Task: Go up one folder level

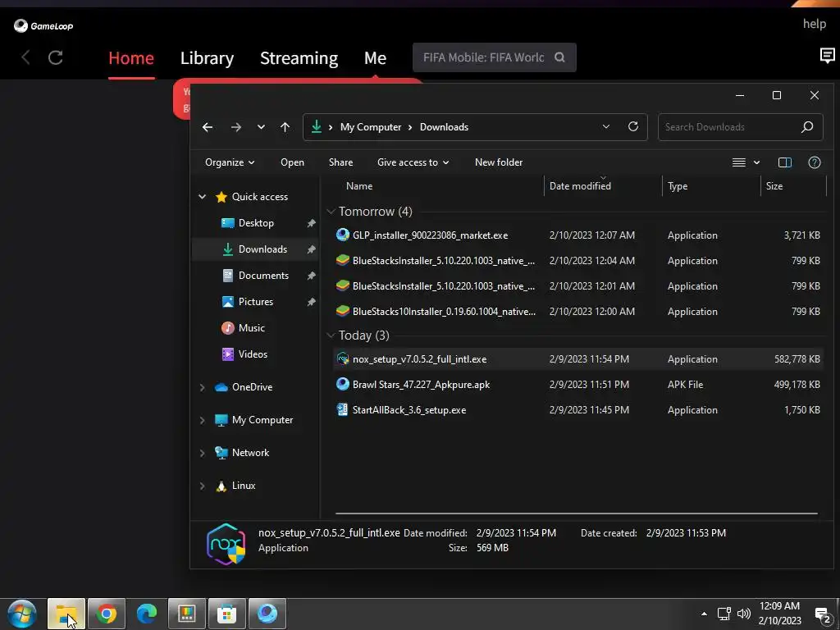Action: tap(285, 127)
